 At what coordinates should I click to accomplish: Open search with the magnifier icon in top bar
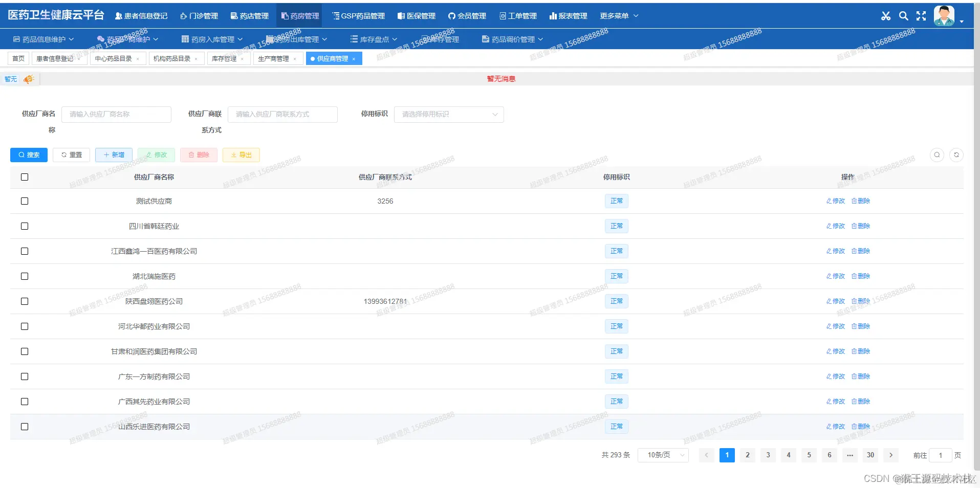pyautogui.click(x=904, y=15)
